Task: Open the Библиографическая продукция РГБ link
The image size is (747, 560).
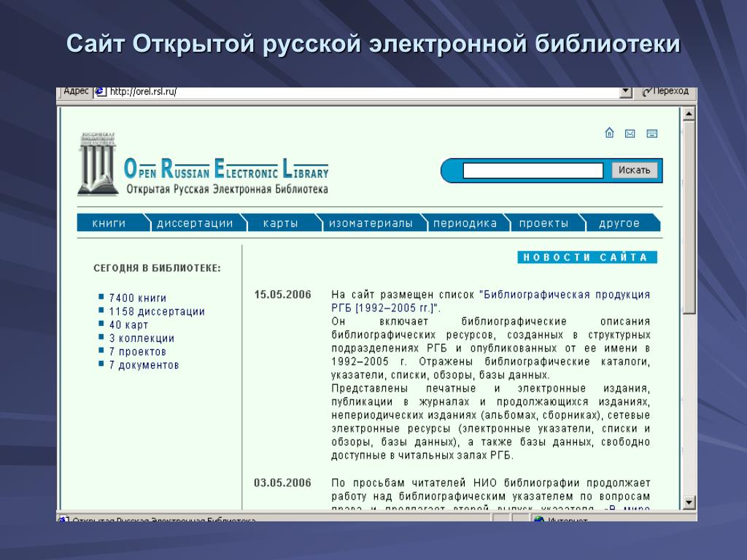Action: (491, 301)
